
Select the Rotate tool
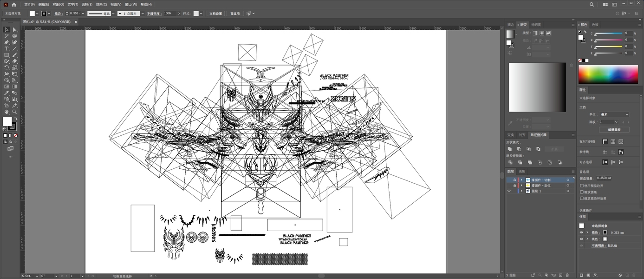tap(7, 67)
